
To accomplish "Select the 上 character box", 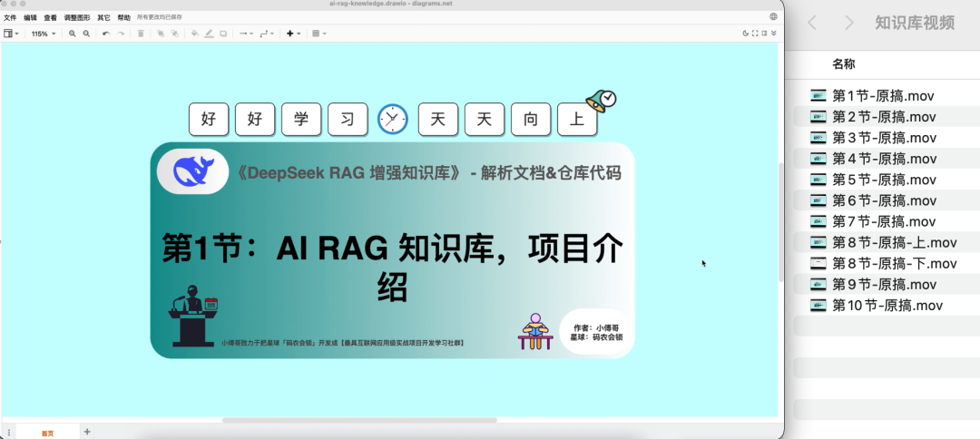I will click(577, 119).
